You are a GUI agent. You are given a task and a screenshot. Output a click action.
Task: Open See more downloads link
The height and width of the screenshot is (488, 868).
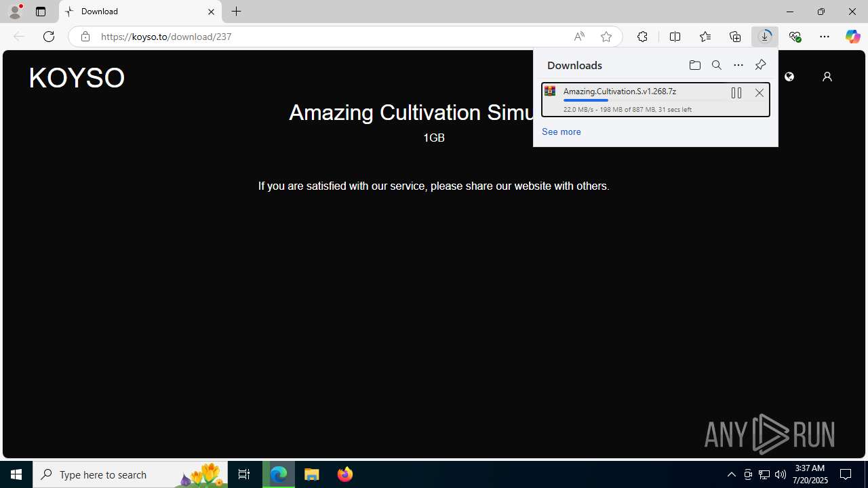(x=561, y=131)
